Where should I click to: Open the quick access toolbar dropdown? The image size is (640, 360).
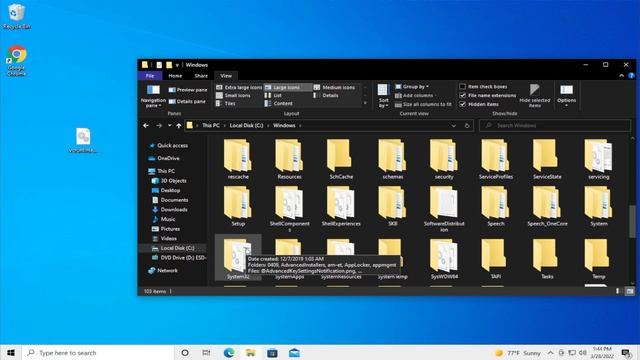pyautogui.click(x=177, y=65)
